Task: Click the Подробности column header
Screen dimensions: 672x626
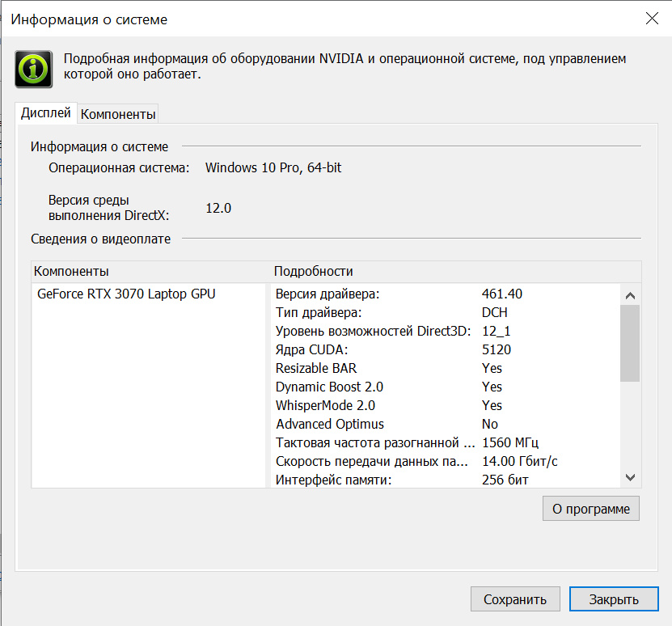Action: (313, 272)
